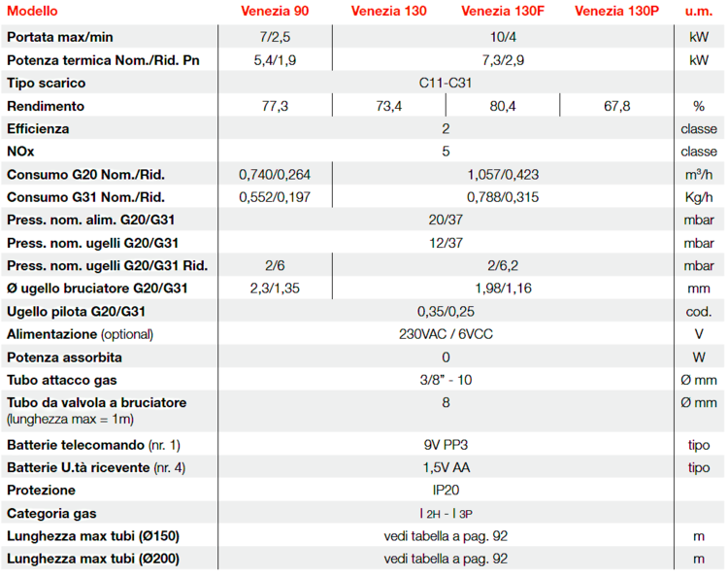Select the 'Portata max/min' row label
This screenshot has height=578, width=728.
pyautogui.click(x=60, y=37)
